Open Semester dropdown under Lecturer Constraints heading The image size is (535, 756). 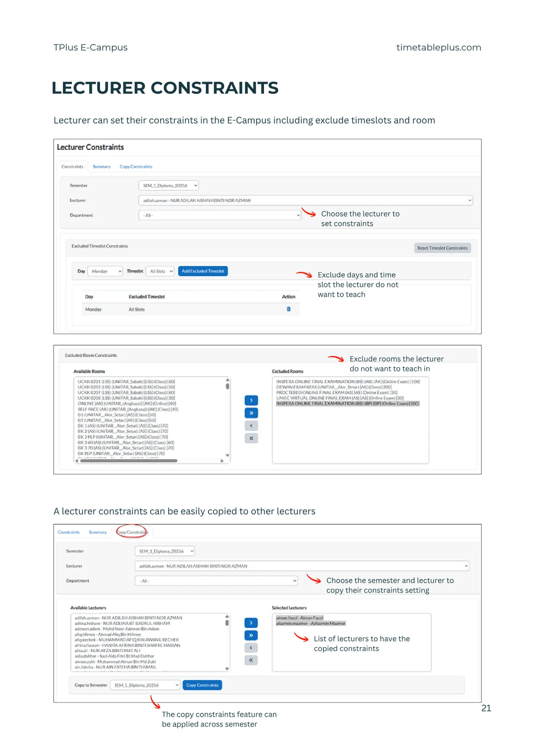pyautogui.click(x=169, y=185)
